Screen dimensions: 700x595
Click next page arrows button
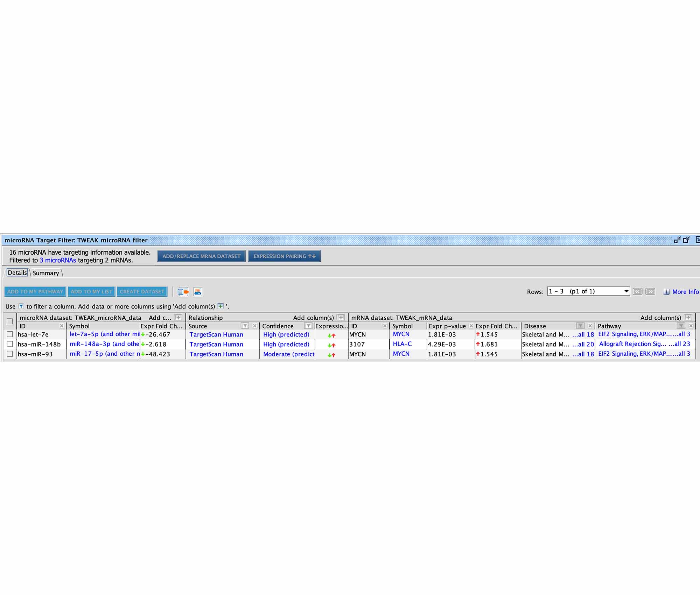click(650, 291)
